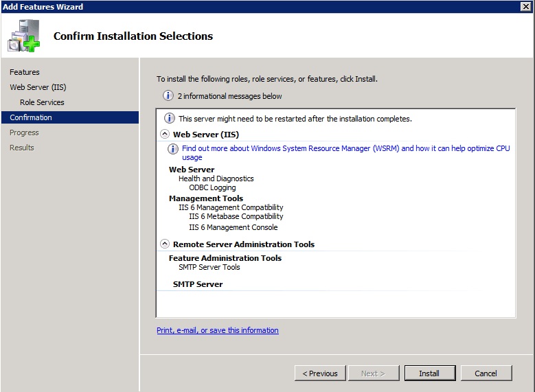Collapse the Web Server (IIS) section

coord(165,135)
